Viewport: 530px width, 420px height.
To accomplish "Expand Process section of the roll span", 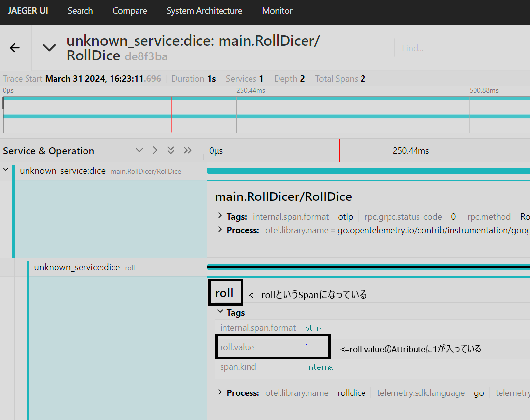I will click(221, 392).
